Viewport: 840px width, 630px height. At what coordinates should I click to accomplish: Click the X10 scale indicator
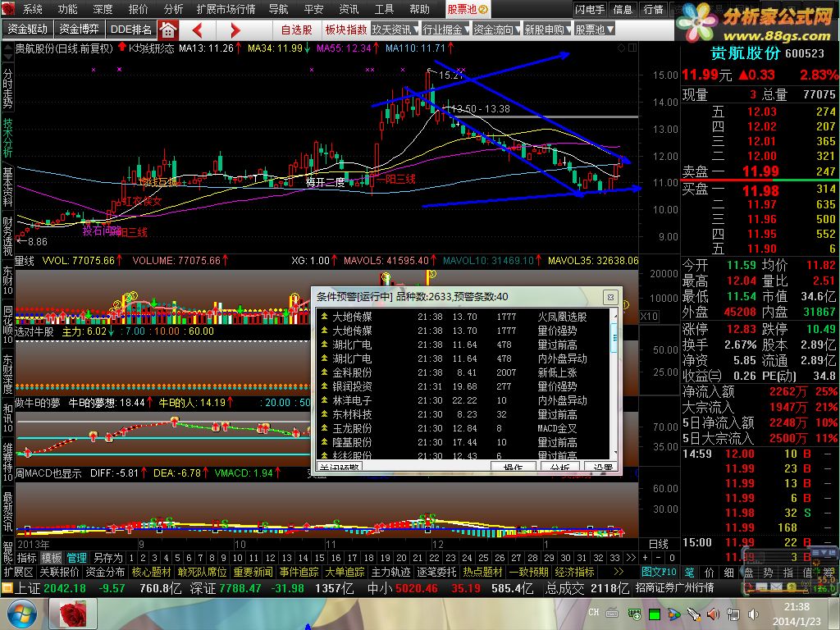pos(649,316)
